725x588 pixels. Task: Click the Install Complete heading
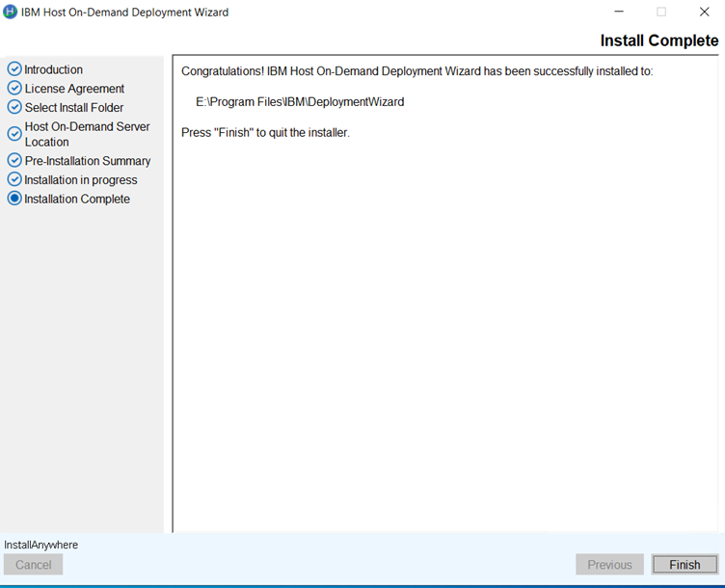coord(658,40)
